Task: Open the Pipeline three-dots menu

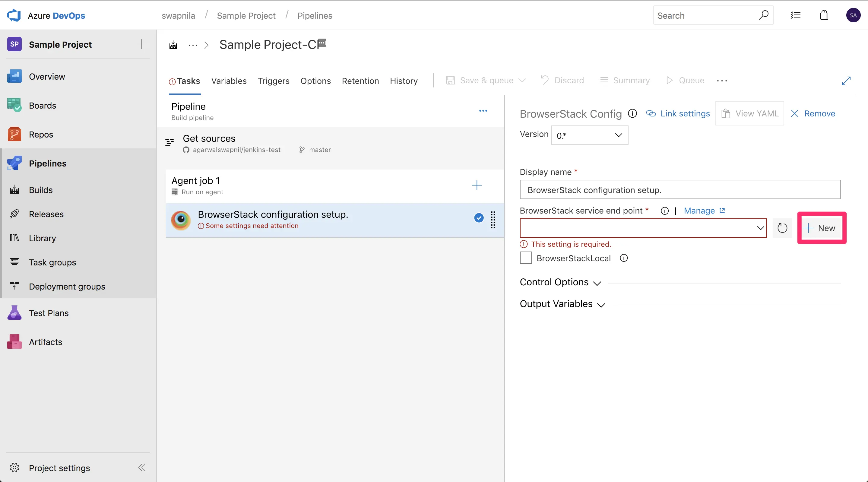Action: 483,111
